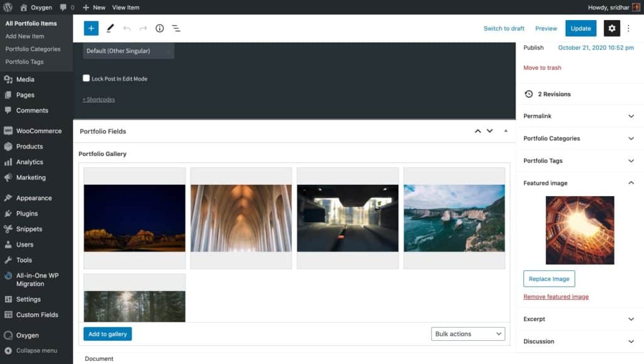Open the three-dot options menu

tap(628, 28)
